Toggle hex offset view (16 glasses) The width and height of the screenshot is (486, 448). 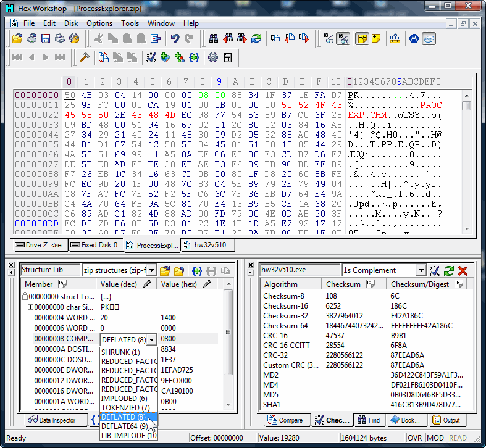pyautogui.click(x=343, y=39)
